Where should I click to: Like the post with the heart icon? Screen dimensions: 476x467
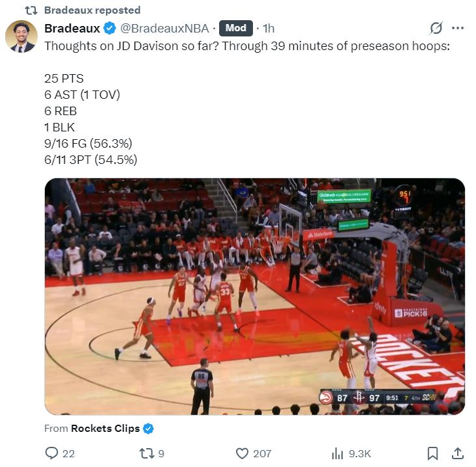[242, 453]
